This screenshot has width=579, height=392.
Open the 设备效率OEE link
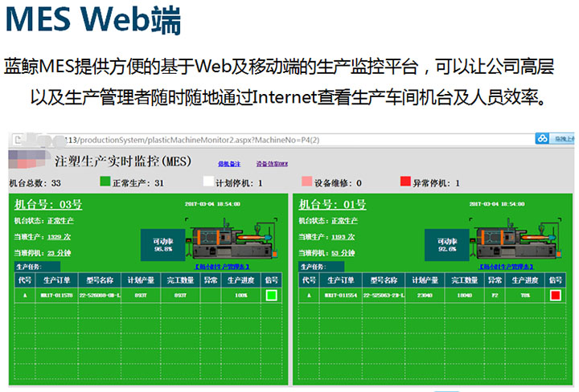pyautogui.click(x=272, y=164)
